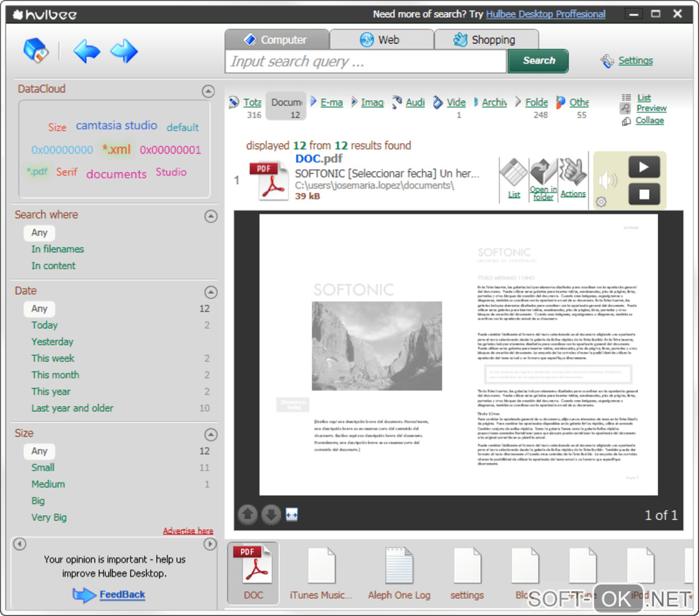699x616 pixels.
Task: Open the FeedBack link
Action: coord(122,595)
